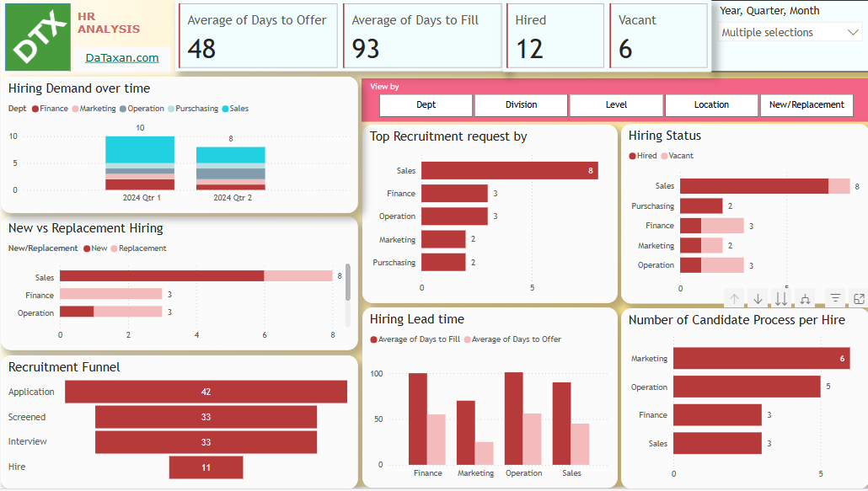Enable drill down mode with single down arrow
Image resolution: width=868 pixels, height=491 pixels.
click(758, 299)
